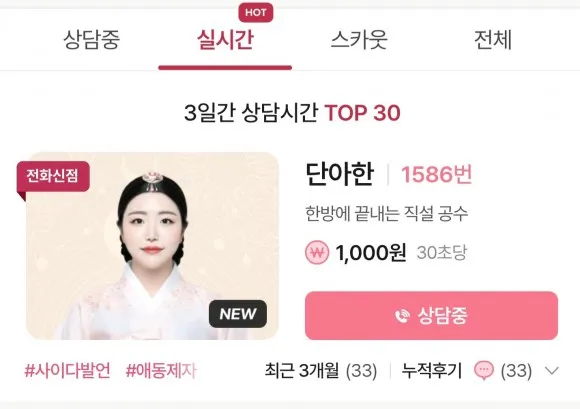This screenshot has width=580, height=409.
Task: Open the 전체 tab
Action: tap(493, 40)
